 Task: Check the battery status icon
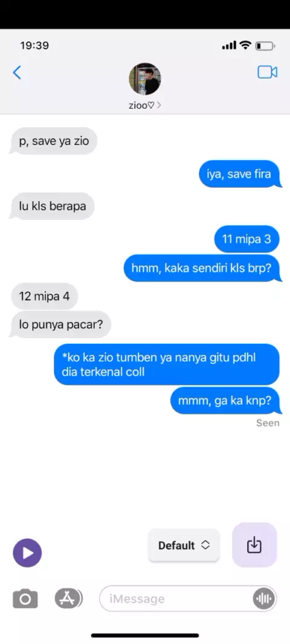click(x=265, y=45)
